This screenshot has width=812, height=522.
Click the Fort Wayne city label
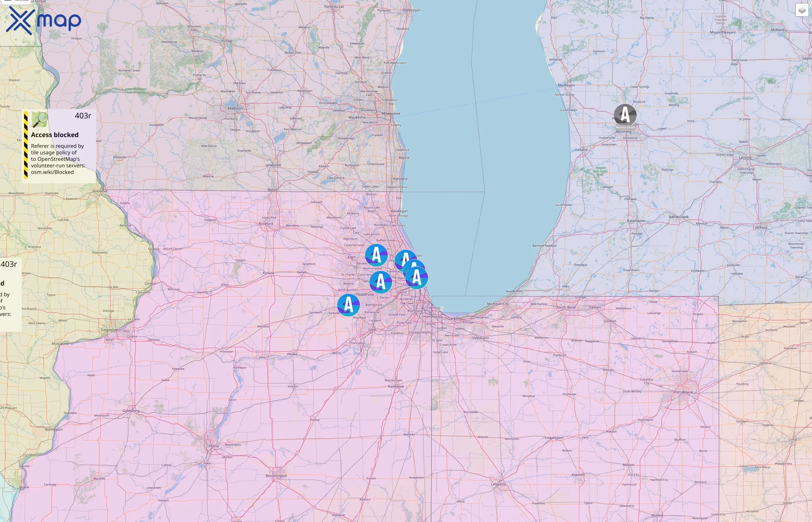pyautogui.click(x=684, y=392)
